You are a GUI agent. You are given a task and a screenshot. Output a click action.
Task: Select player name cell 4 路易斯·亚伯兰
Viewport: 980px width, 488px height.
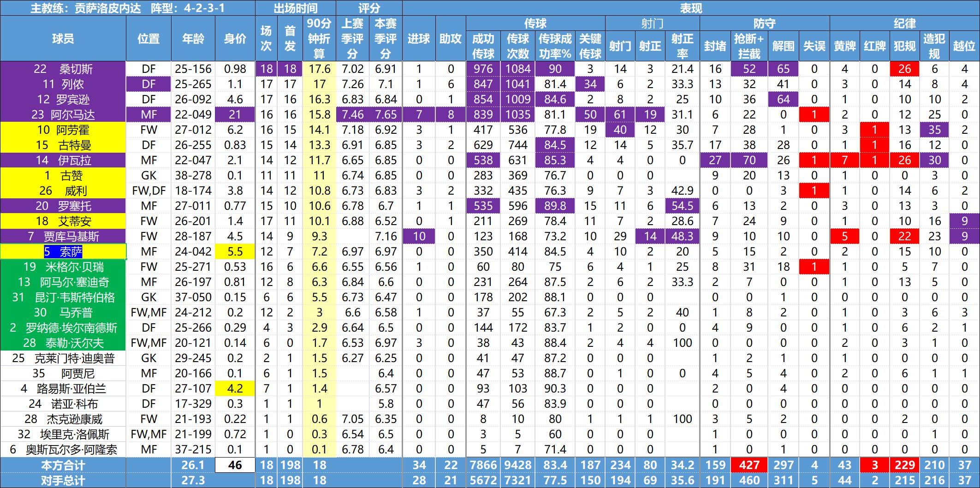63,388
